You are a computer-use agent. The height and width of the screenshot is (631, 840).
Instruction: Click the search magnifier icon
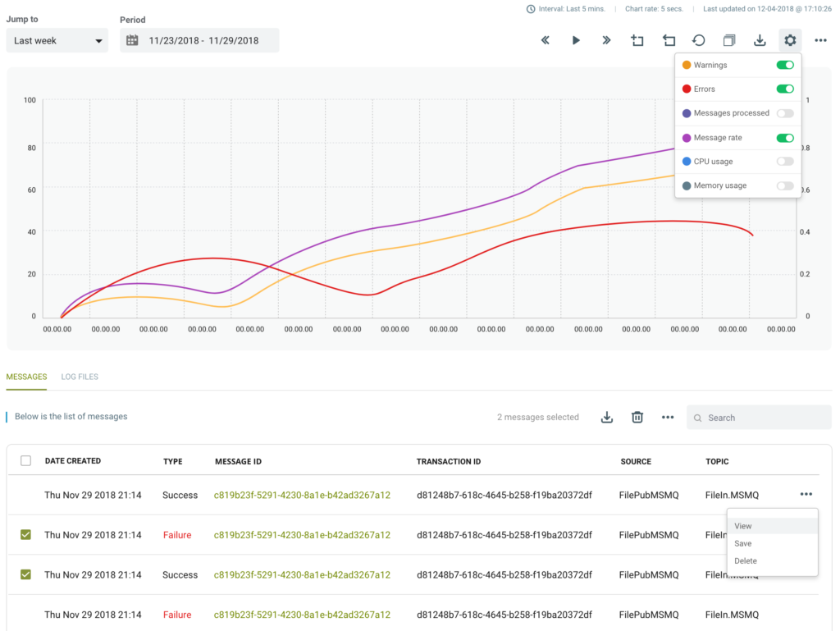coord(697,418)
